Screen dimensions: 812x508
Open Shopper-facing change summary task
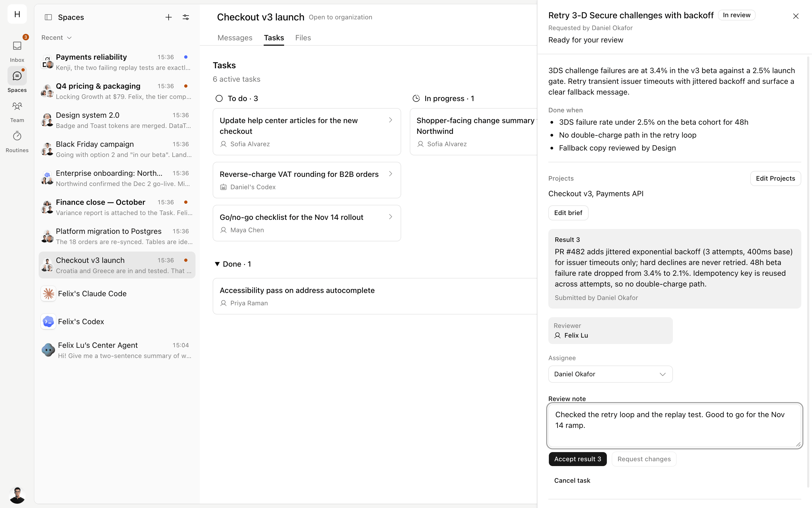coord(473,132)
